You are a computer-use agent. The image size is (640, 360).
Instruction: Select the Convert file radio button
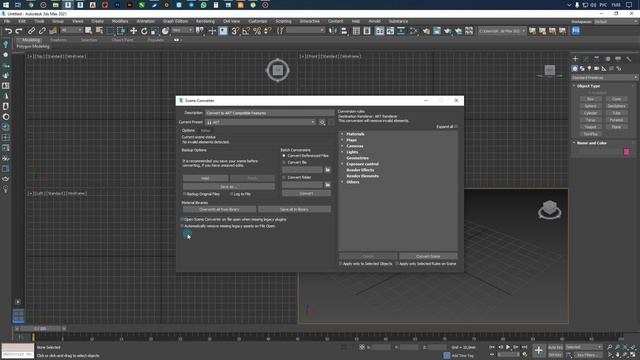click(284, 162)
